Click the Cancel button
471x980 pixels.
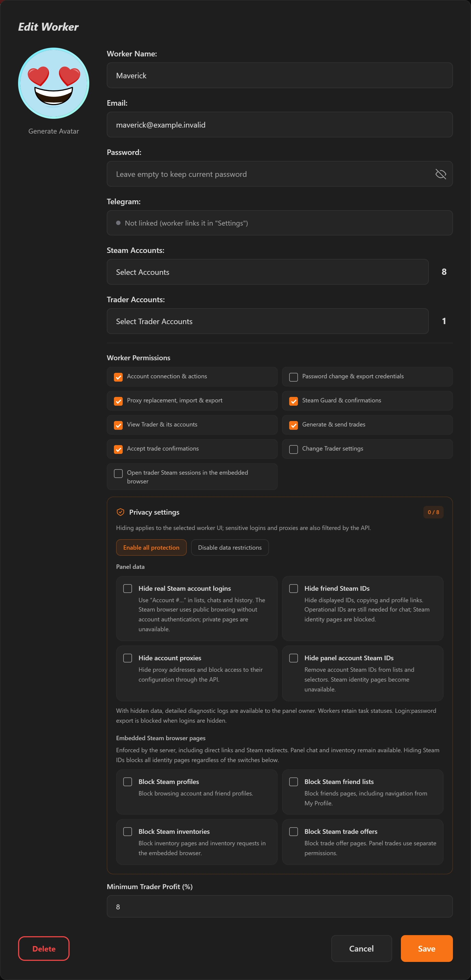tap(361, 949)
